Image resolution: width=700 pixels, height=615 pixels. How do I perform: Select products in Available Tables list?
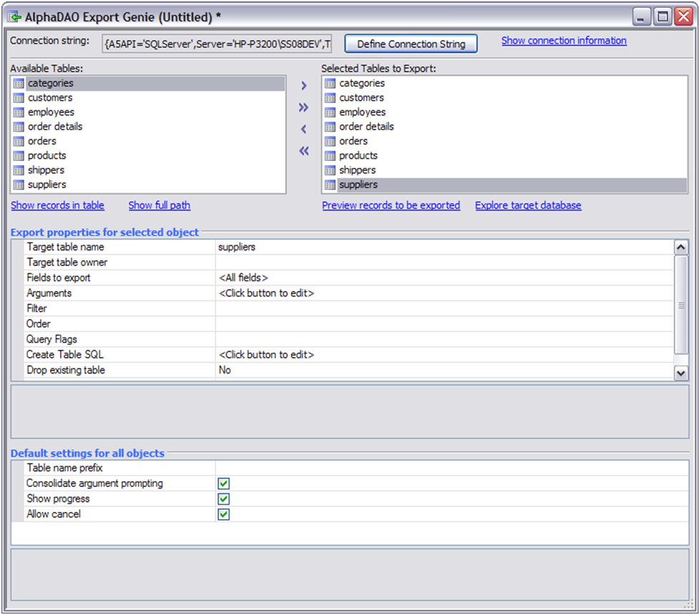(47, 156)
